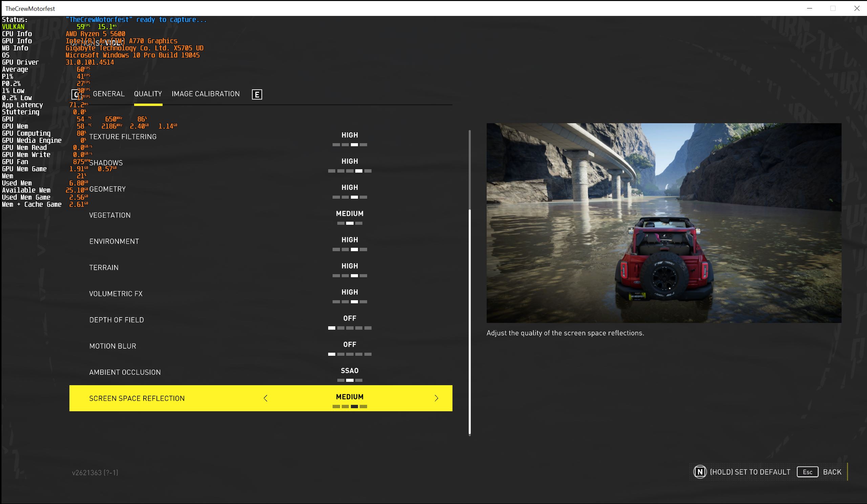
Task: Select the Depth of Field setting row
Action: click(x=117, y=320)
